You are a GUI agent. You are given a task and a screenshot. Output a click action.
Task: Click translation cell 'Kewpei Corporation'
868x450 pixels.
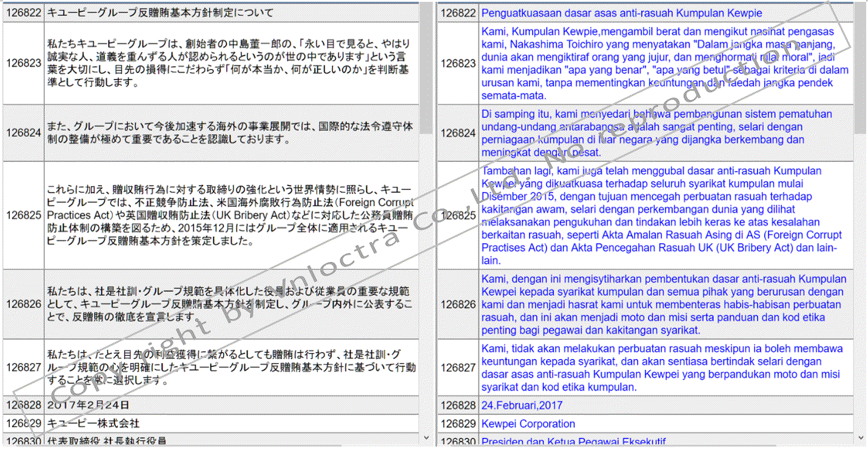(x=528, y=423)
